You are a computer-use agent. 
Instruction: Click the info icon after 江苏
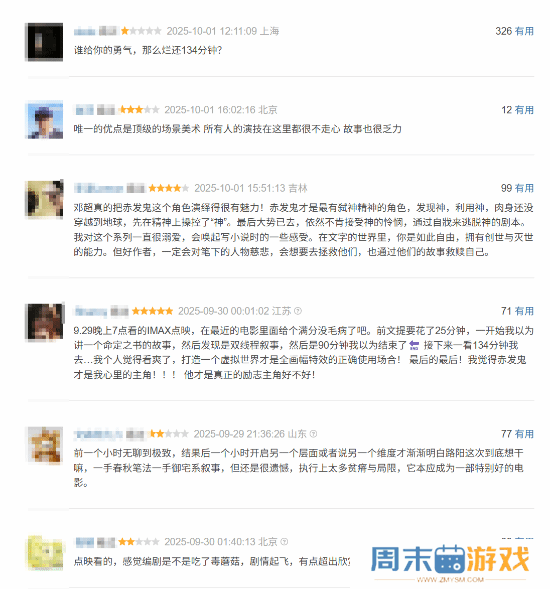pyautogui.click(x=298, y=311)
